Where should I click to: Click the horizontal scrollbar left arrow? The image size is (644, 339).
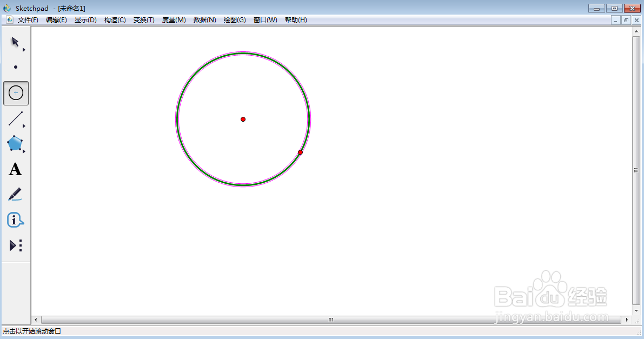(x=36, y=320)
